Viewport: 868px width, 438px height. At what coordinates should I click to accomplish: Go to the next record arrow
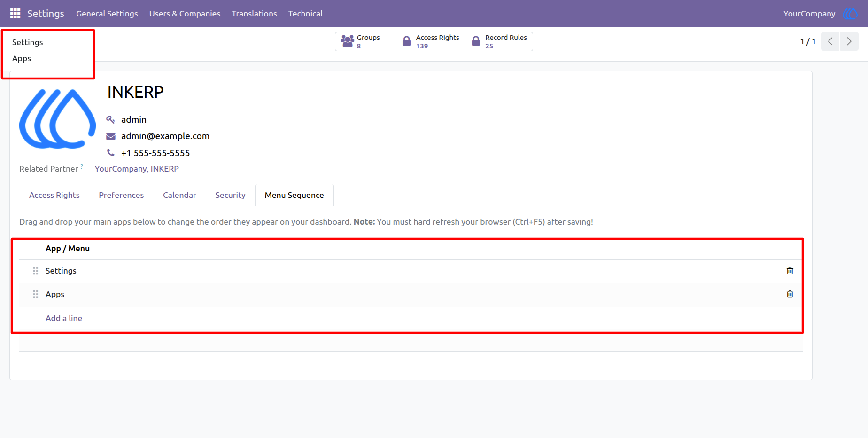pos(849,41)
